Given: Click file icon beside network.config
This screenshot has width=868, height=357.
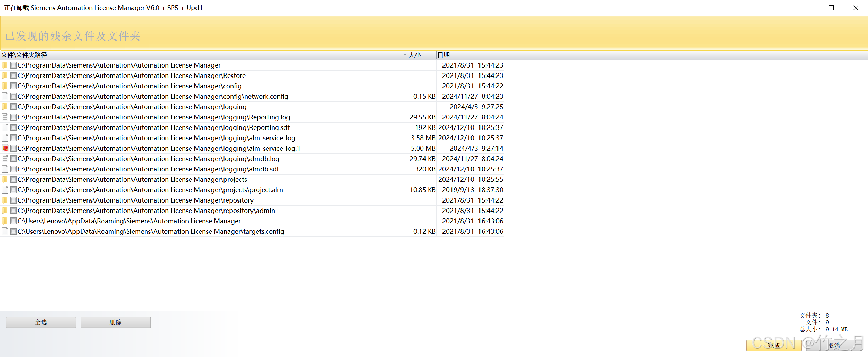Looking at the screenshot, I should (x=5, y=96).
